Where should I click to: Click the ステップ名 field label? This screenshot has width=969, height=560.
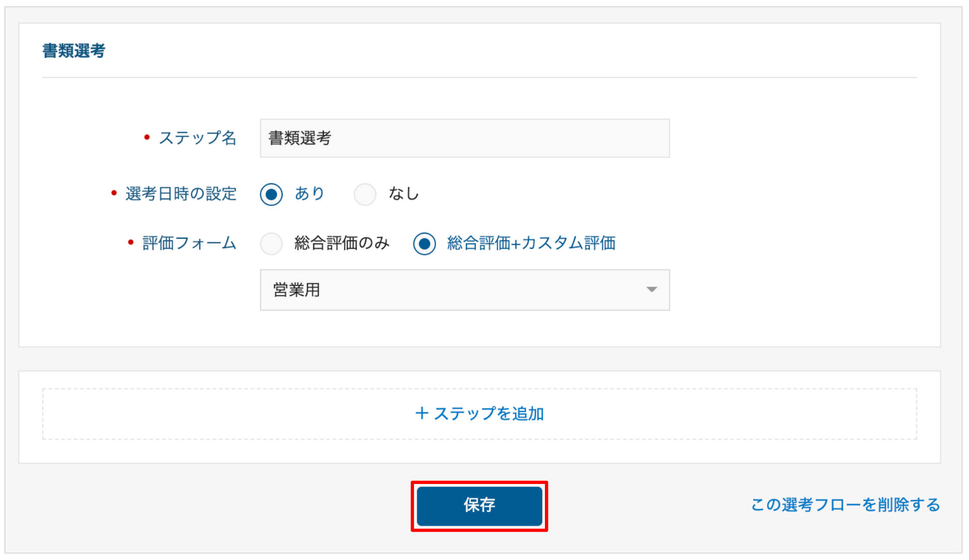click(x=197, y=137)
